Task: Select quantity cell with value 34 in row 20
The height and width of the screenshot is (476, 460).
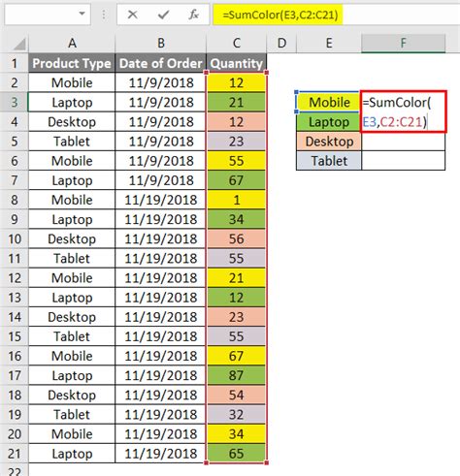Action: tap(237, 434)
